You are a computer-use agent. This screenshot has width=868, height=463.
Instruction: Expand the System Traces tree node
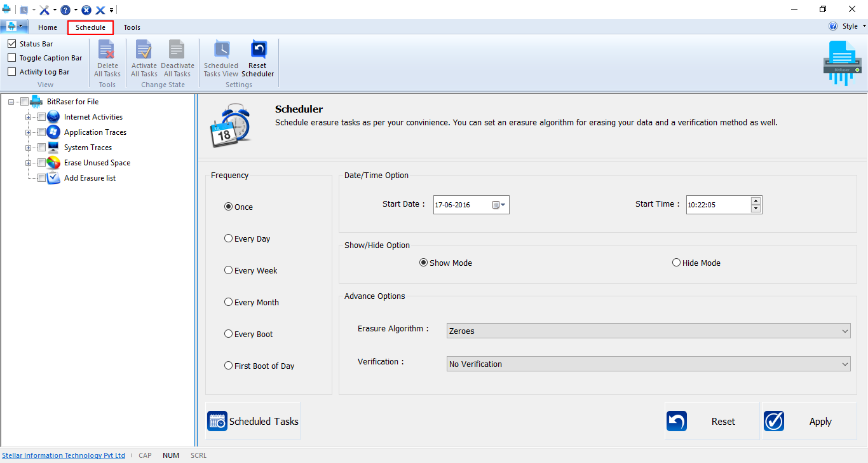[x=28, y=148]
